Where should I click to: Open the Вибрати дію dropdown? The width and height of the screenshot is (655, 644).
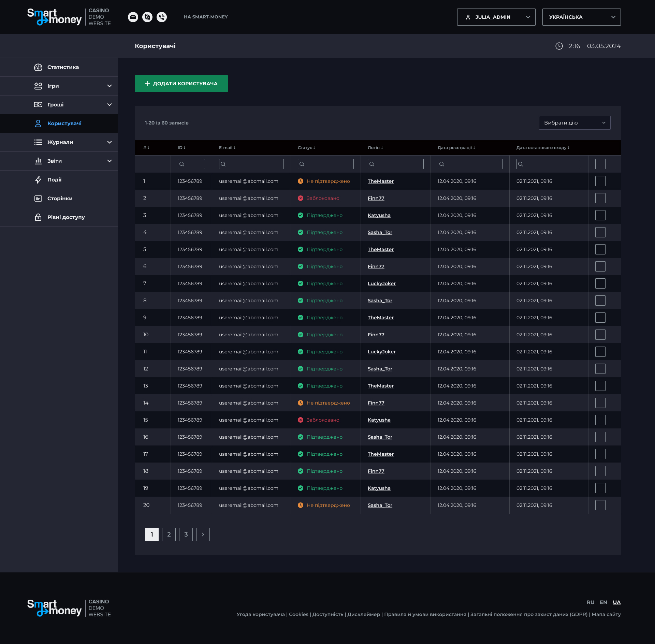(x=574, y=123)
